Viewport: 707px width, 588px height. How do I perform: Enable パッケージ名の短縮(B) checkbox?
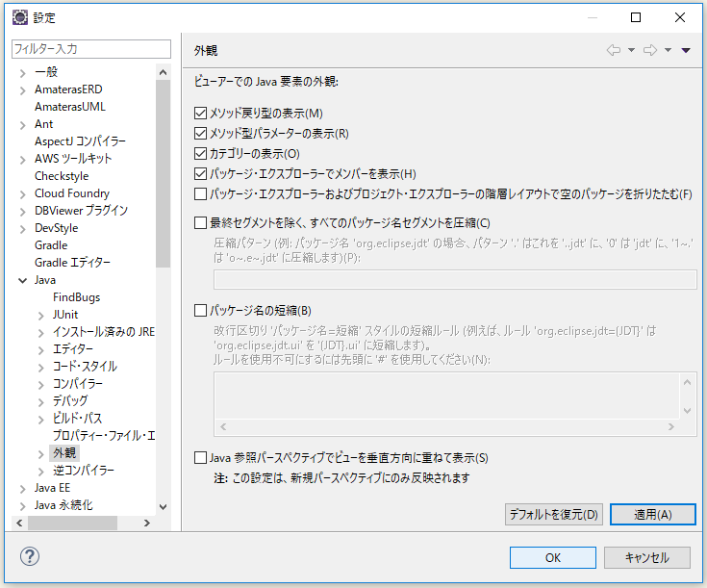pyautogui.click(x=200, y=311)
